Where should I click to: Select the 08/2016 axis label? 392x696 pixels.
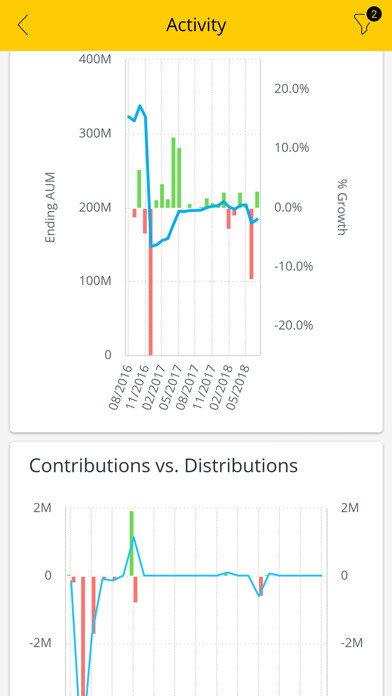[122, 387]
